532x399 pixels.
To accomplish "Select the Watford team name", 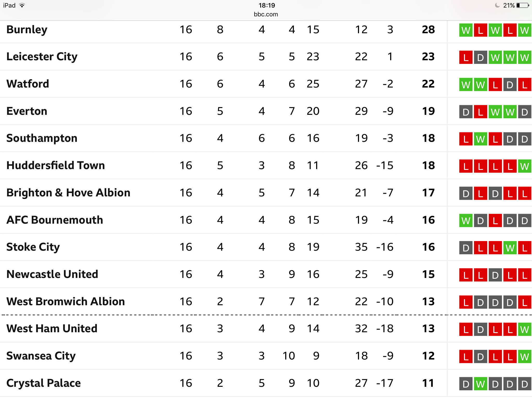I will [28, 84].
